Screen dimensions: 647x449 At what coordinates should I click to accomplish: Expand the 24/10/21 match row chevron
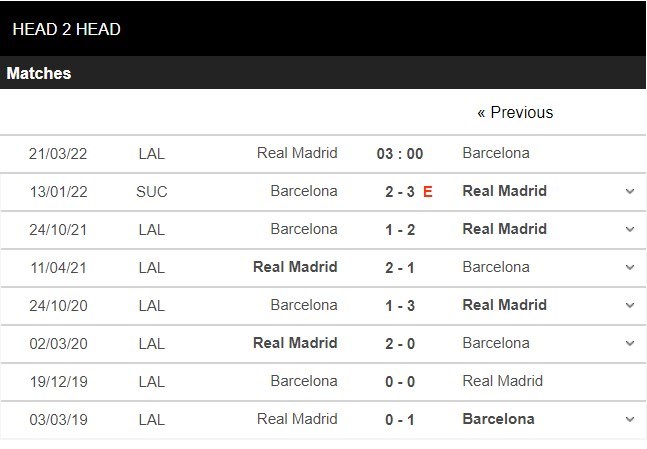tap(630, 229)
